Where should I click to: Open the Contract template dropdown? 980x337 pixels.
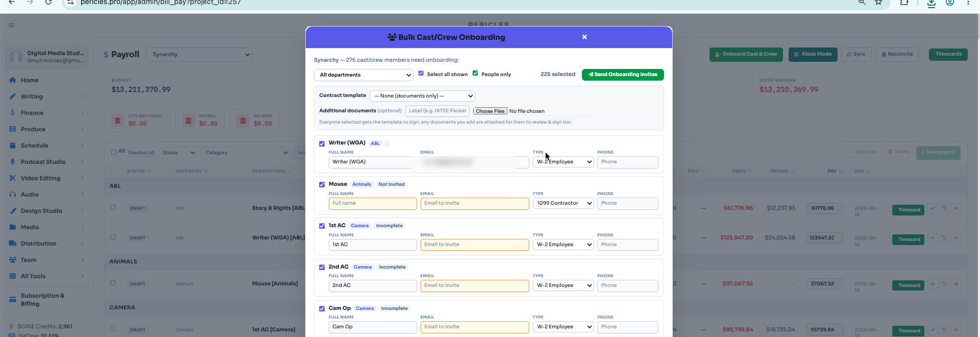422,96
